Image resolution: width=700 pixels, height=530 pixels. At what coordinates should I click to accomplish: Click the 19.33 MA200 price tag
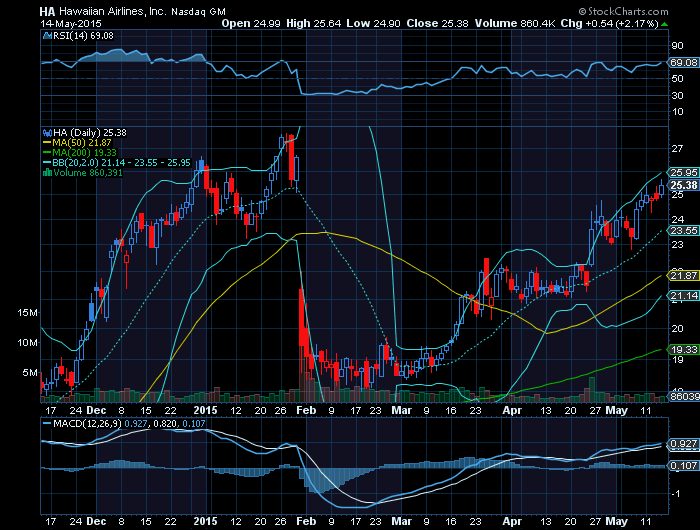683,349
